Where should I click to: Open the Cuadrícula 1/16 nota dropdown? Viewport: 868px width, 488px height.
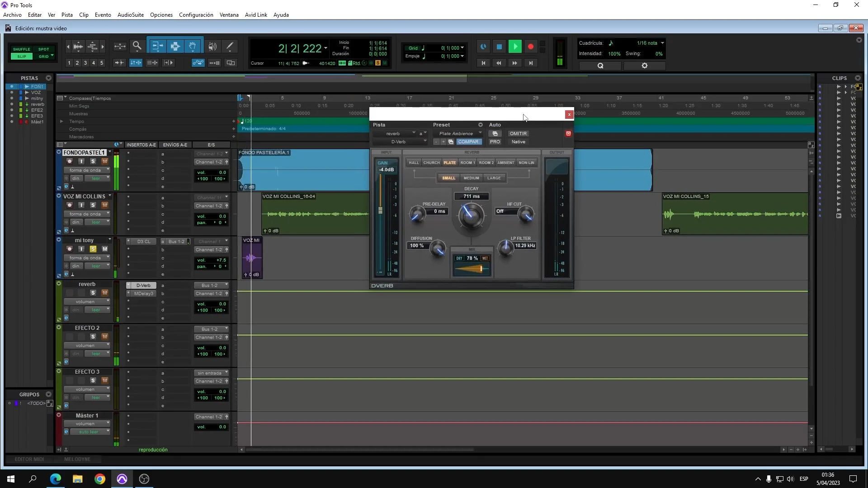[650, 43]
